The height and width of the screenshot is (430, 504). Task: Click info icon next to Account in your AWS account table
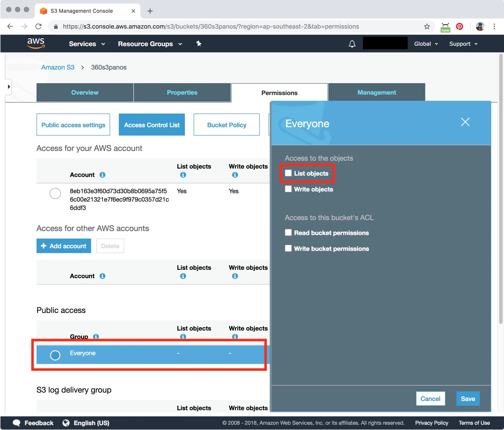pyautogui.click(x=102, y=175)
